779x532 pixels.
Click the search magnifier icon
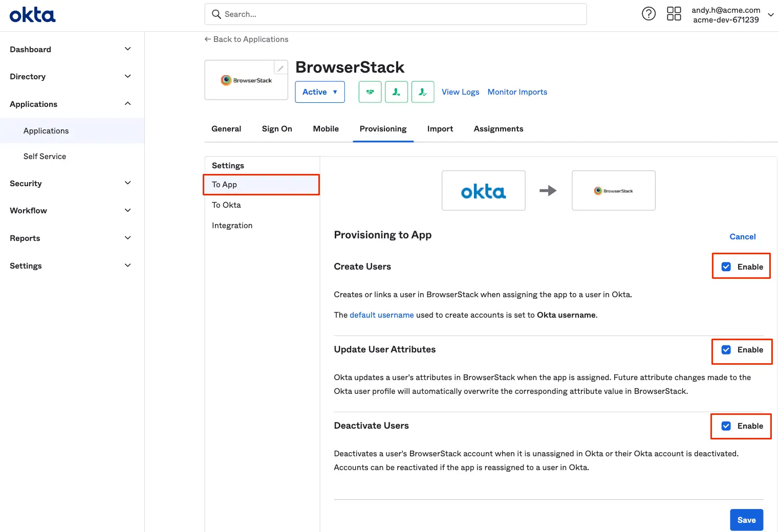[x=217, y=14]
